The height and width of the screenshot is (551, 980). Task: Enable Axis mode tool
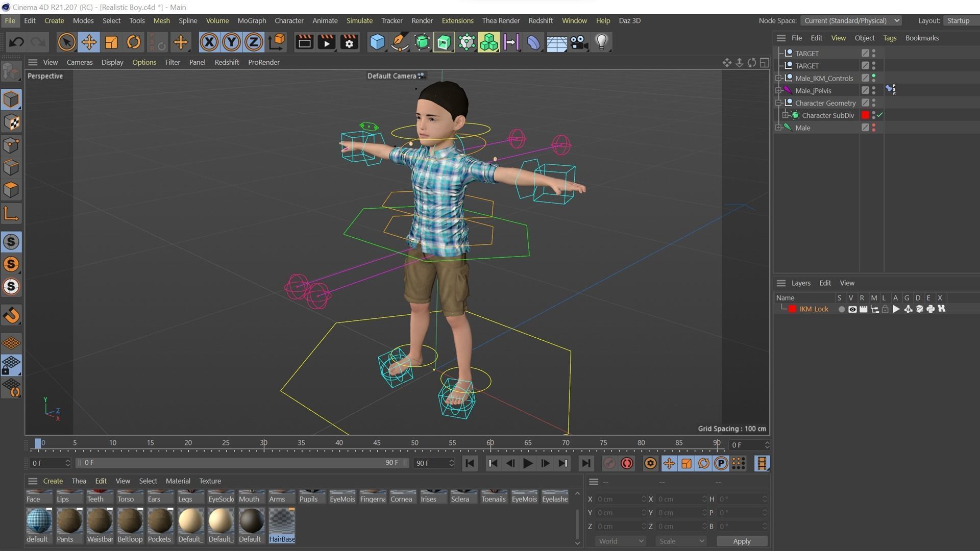[x=11, y=213]
